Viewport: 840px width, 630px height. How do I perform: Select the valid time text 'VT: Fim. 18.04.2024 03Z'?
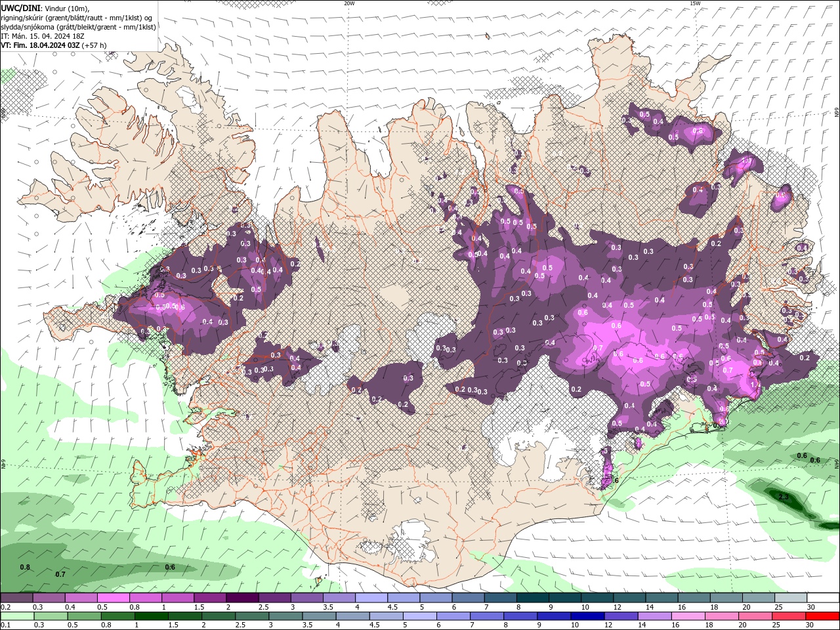[40, 45]
